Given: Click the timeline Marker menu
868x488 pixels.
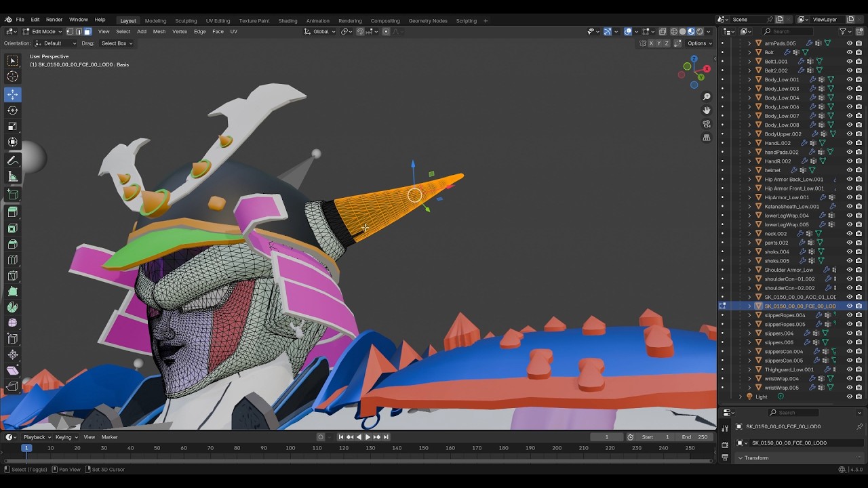Looking at the screenshot, I should tap(109, 437).
